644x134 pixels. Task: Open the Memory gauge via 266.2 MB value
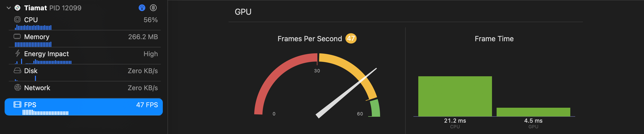click(143, 37)
